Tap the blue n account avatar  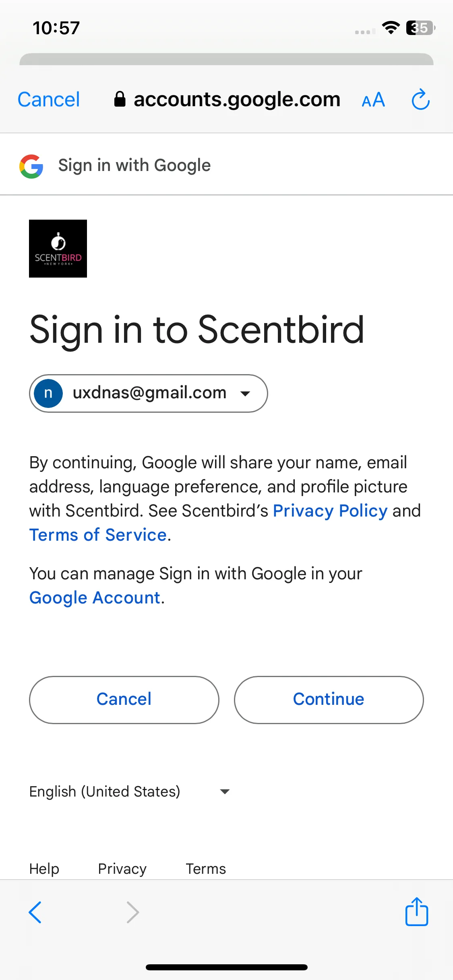pos(48,393)
